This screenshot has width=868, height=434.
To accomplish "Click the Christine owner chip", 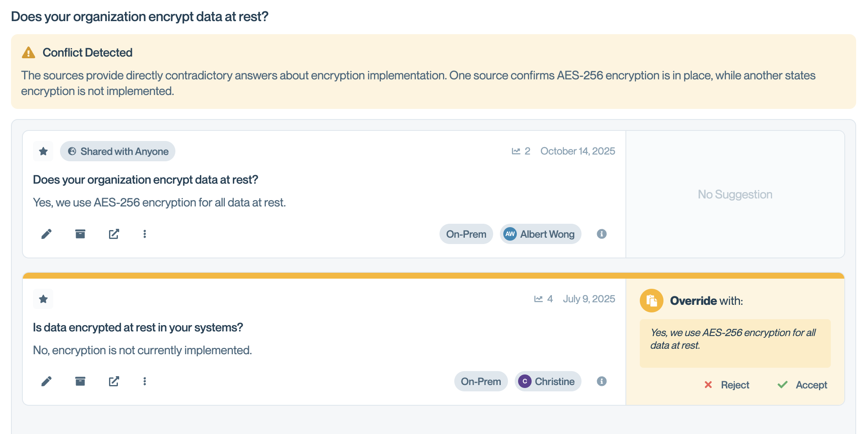I will [x=548, y=381].
